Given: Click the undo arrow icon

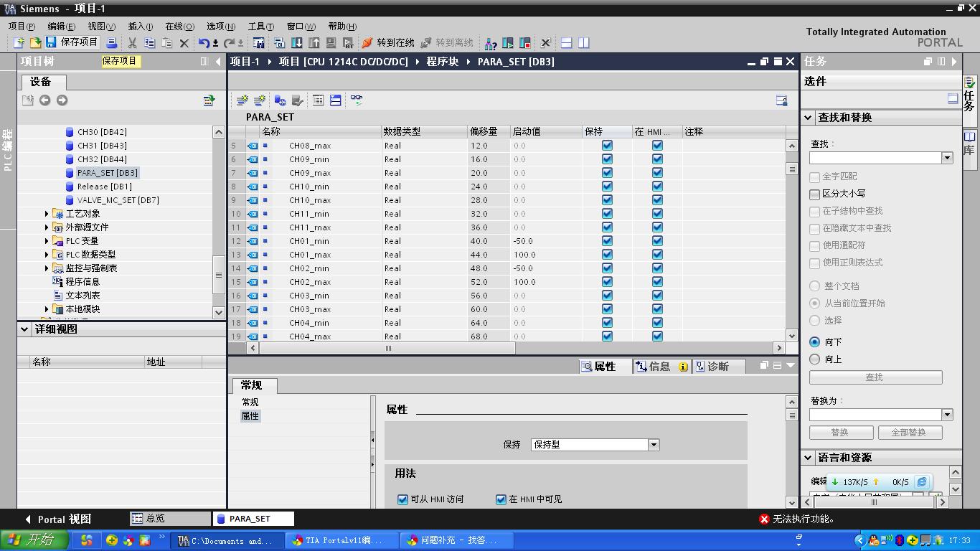Looking at the screenshot, I should 204,43.
